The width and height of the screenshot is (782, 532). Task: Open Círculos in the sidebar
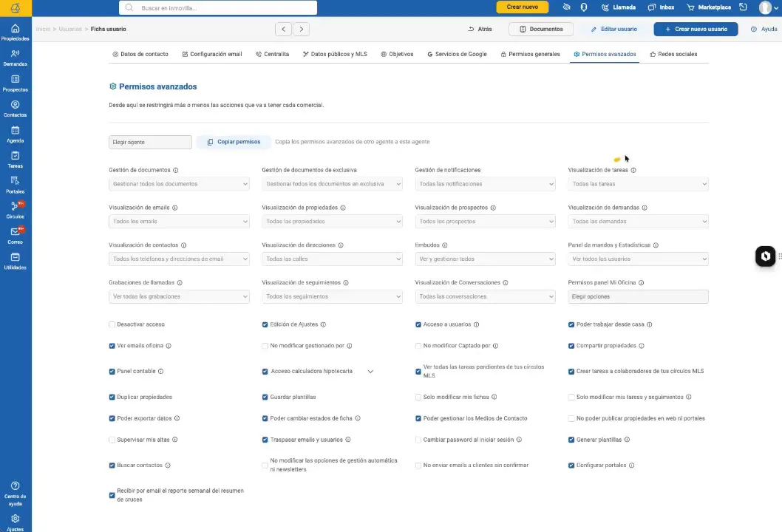coord(16,211)
